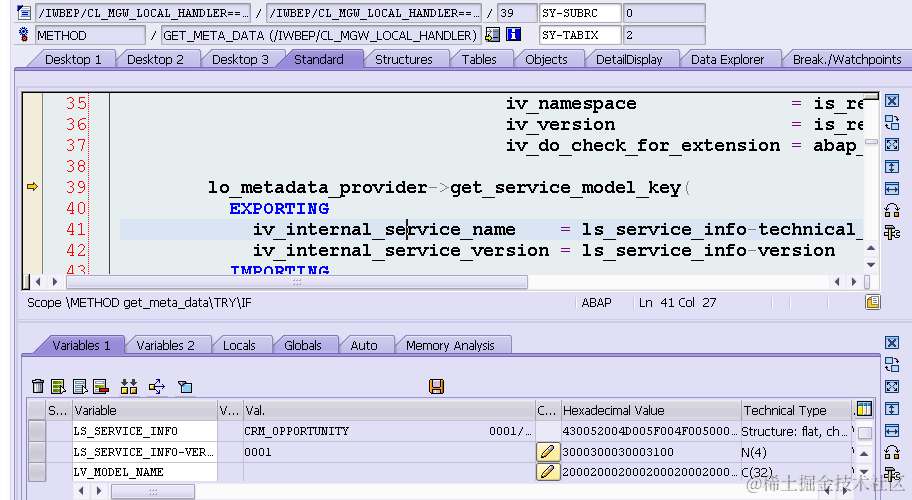Click the horizontal scrollbar of code editor
This screenshot has width=912, height=500.
[297, 282]
